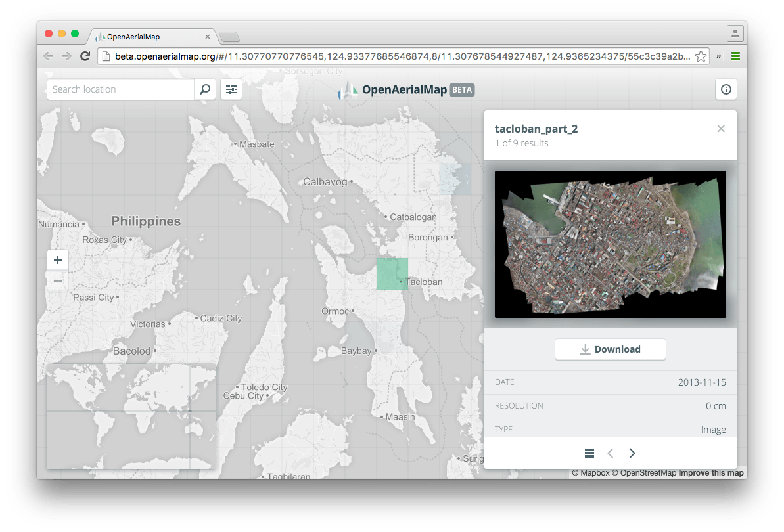Click the Download button

610,349
